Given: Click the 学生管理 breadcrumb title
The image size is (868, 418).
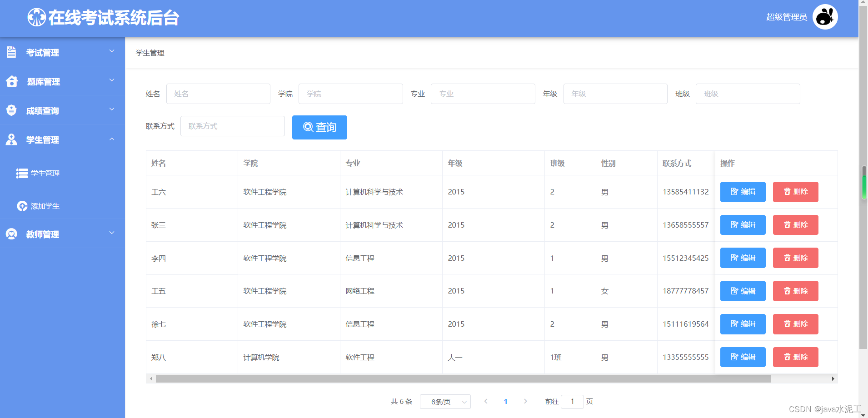Looking at the screenshot, I should 150,53.
